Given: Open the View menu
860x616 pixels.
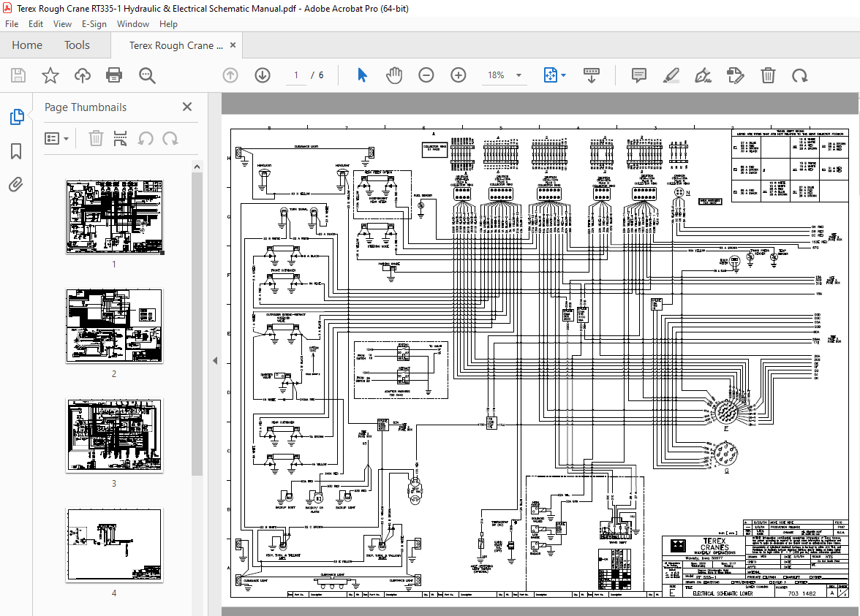Looking at the screenshot, I should (62, 24).
